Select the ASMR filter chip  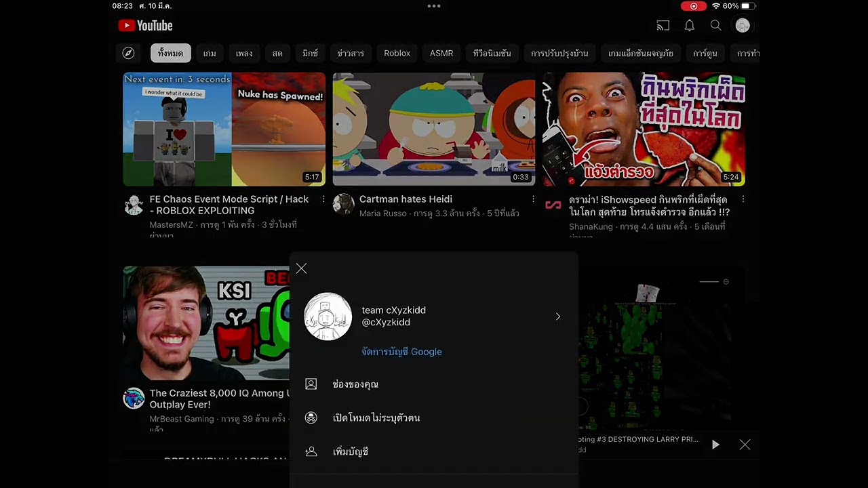point(441,53)
